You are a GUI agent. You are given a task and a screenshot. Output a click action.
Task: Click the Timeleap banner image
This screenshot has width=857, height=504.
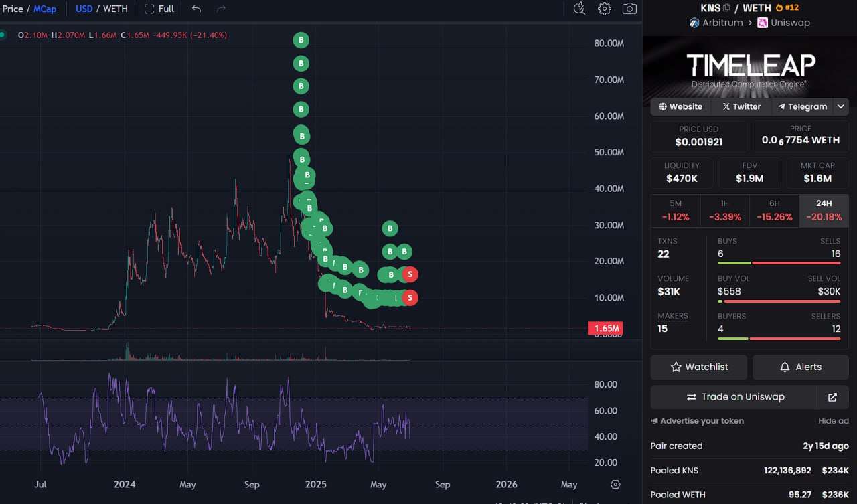tap(750, 66)
